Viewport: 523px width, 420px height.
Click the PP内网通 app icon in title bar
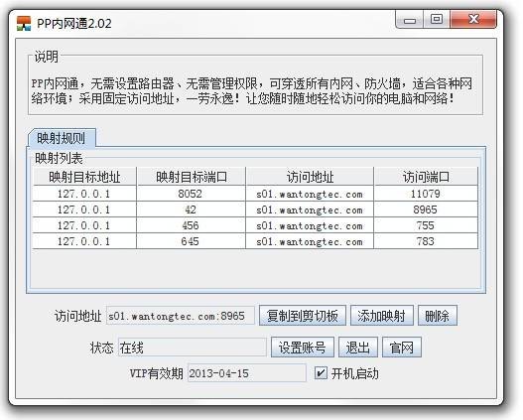click(x=24, y=24)
